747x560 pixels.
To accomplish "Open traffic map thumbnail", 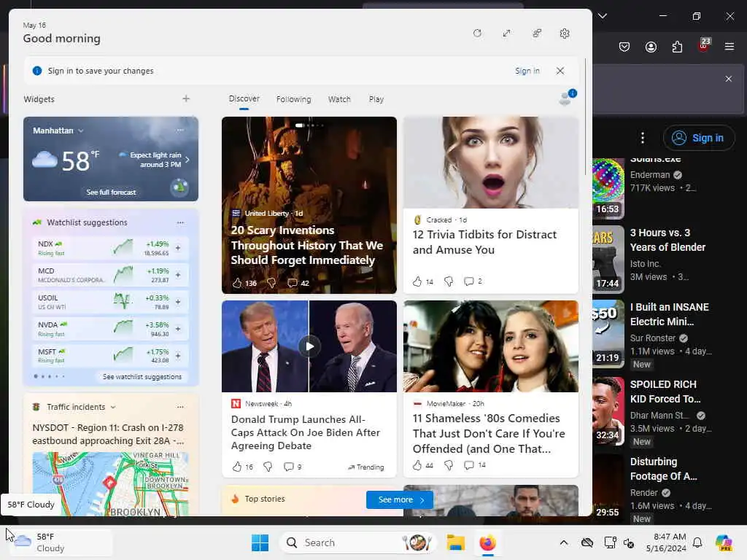I will click(110, 484).
